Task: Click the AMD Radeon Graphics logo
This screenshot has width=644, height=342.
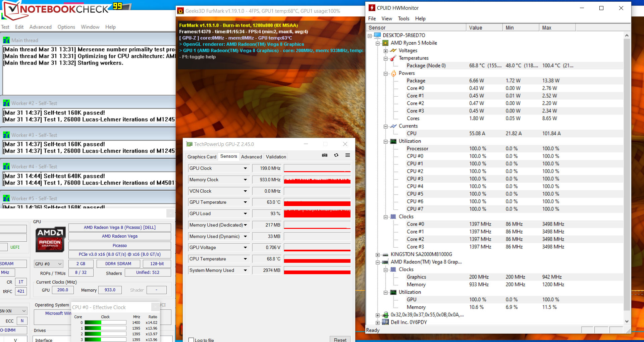Action: click(x=50, y=239)
